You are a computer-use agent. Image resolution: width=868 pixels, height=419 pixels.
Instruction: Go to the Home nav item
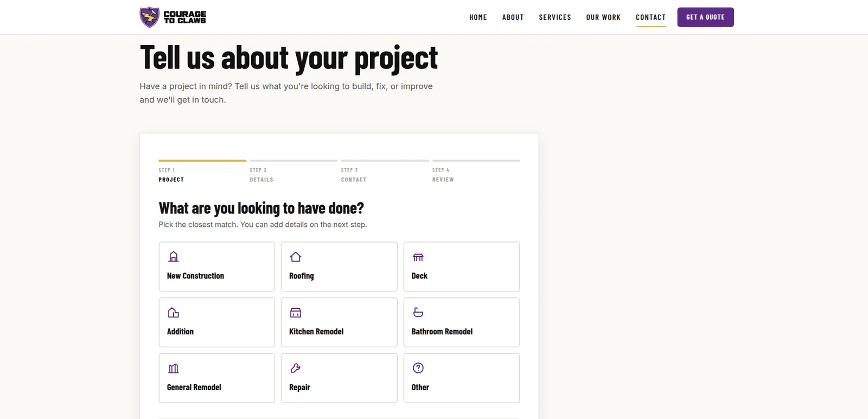(x=478, y=17)
